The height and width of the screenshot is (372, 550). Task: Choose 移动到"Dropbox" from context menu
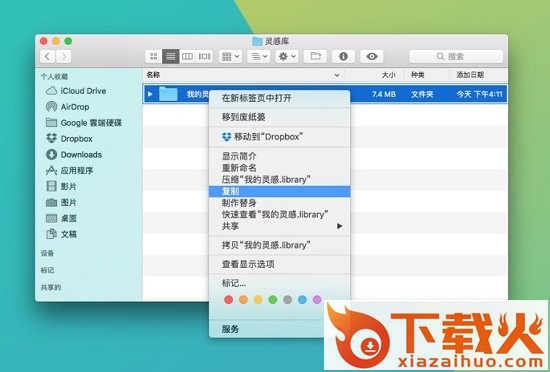[280, 137]
